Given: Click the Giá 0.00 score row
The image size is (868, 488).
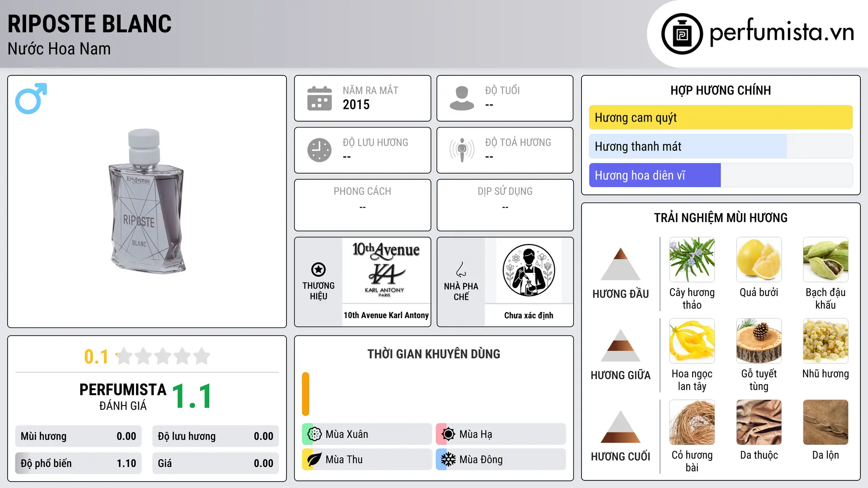Looking at the screenshot, I should 215,463.
